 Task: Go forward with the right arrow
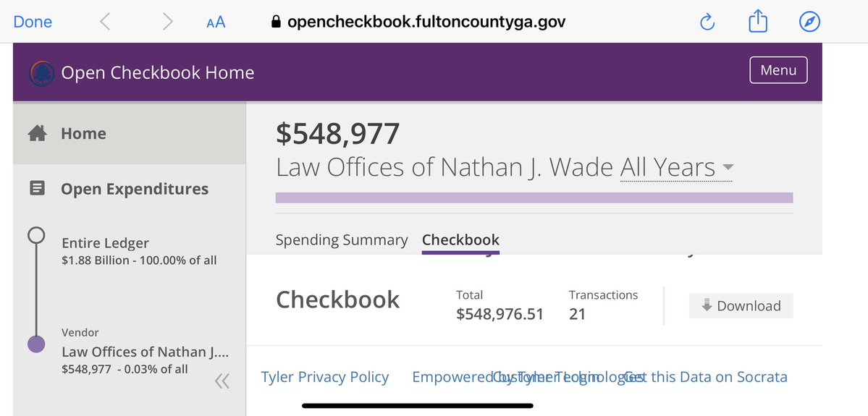tap(168, 22)
